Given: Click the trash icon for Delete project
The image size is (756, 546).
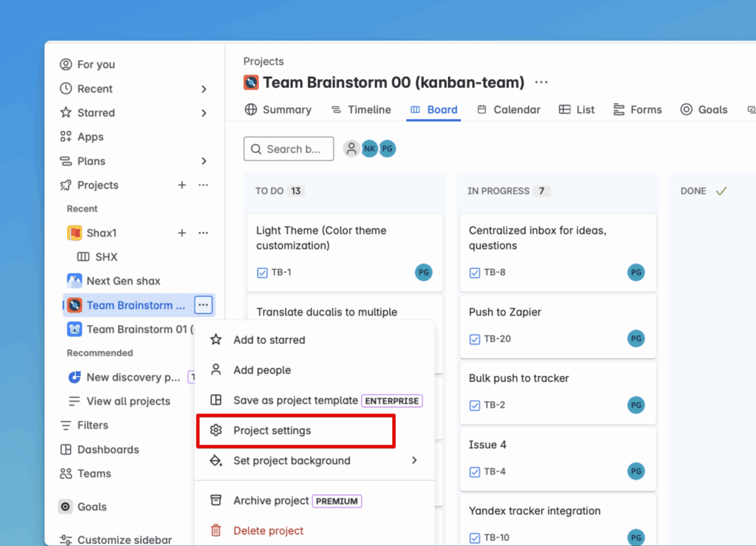Looking at the screenshot, I should [216, 530].
